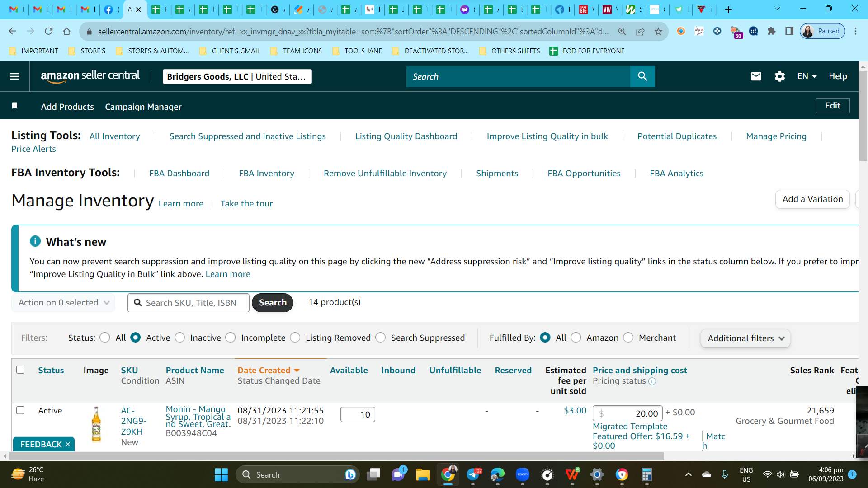Open Telegram from the taskbar

(473, 474)
